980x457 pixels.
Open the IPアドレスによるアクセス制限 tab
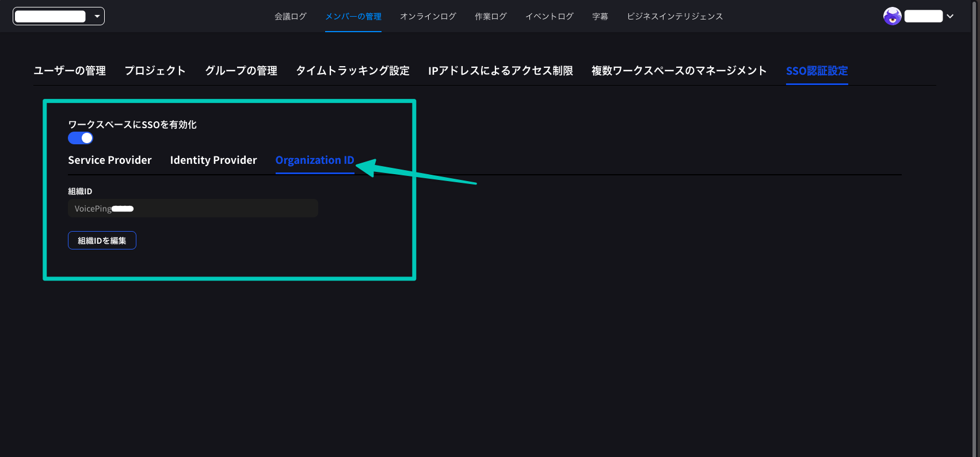[501, 71]
